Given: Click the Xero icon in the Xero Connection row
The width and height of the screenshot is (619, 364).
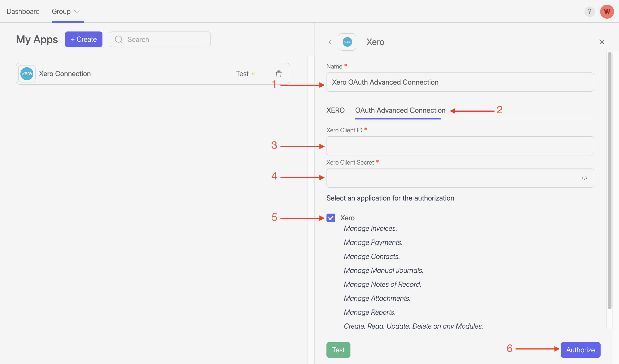Looking at the screenshot, I should click(27, 74).
